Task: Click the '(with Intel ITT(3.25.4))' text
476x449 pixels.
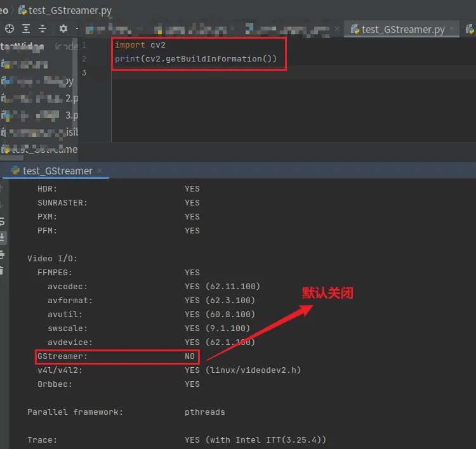Action: (266, 440)
